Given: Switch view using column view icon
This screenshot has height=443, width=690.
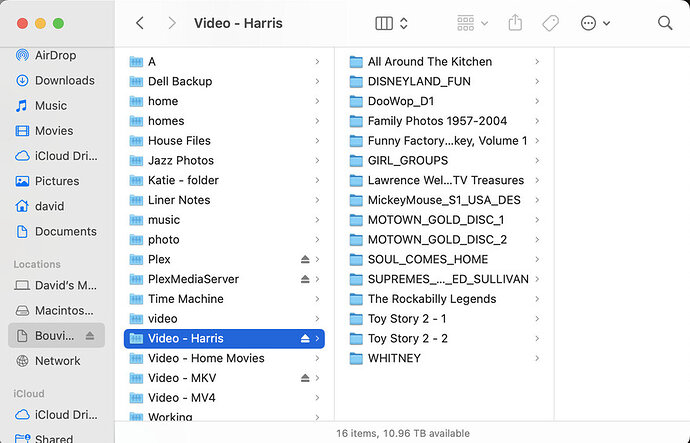Looking at the screenshot, I should [x=384, y=23].
